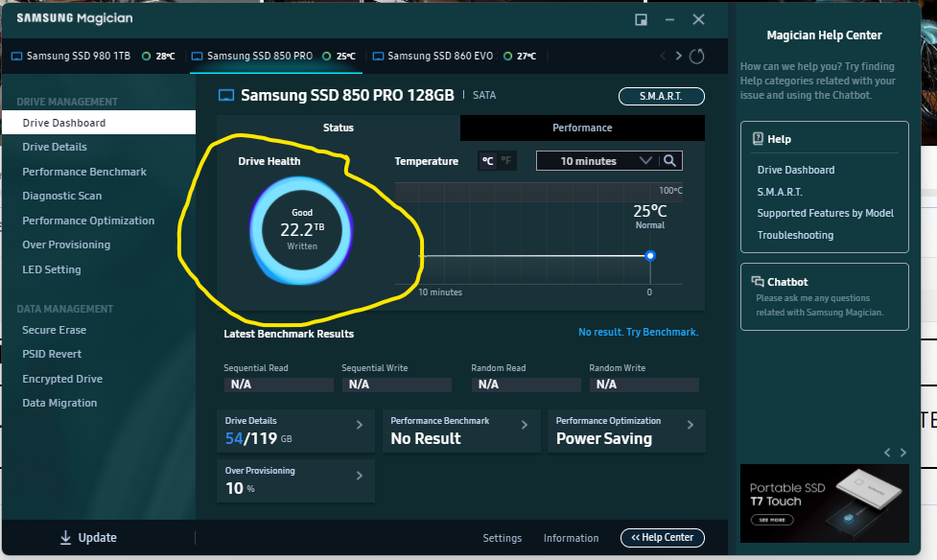Open Drive Dashboard help topic
The width and height of the screenshot is (937, 560).
pyautogui.click(x=796, y=171)
